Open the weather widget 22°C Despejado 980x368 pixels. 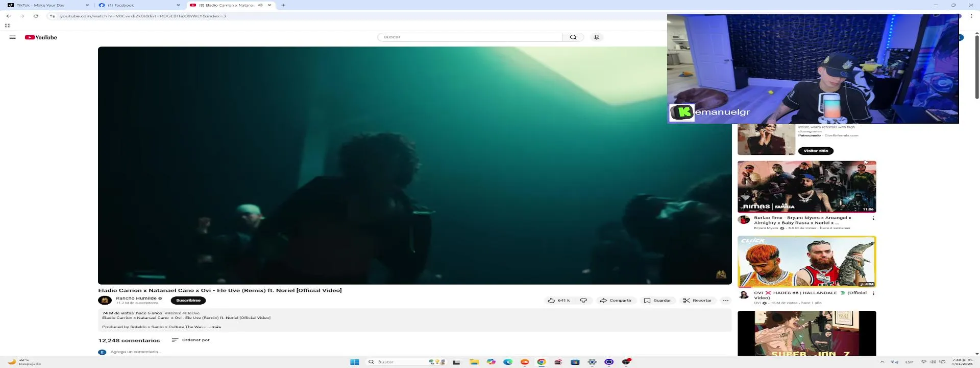coord(24,362)
